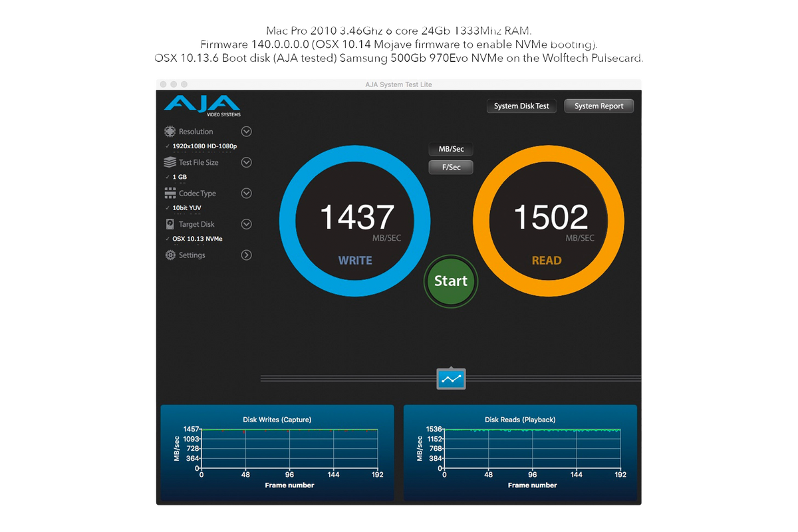
Task: Click the Settings label
Action: [x=192, y=255]
